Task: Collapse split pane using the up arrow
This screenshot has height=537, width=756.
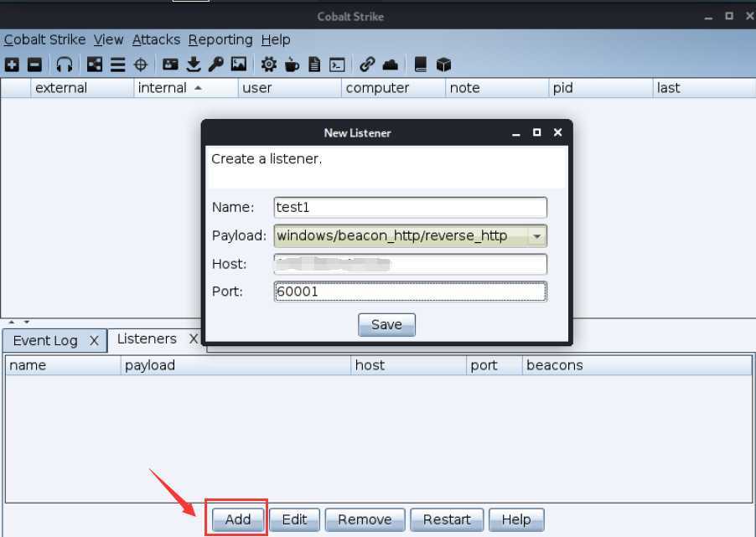Action: (12, 322)
